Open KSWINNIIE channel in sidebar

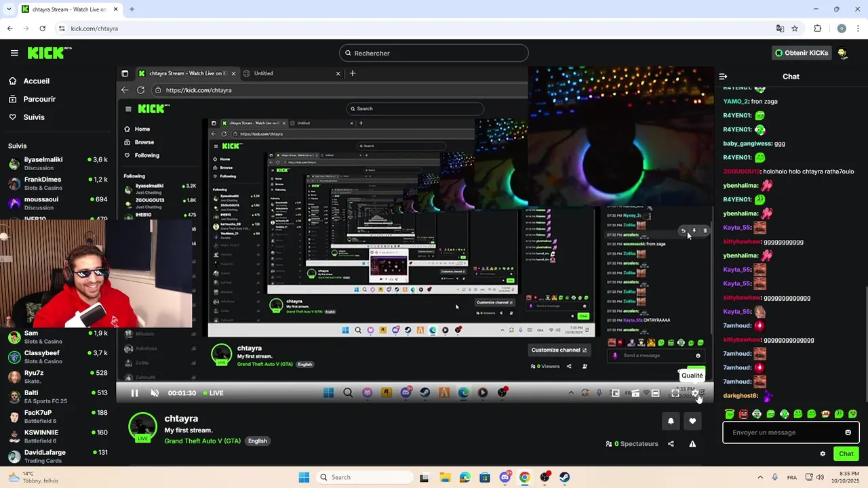click(58, 436)
